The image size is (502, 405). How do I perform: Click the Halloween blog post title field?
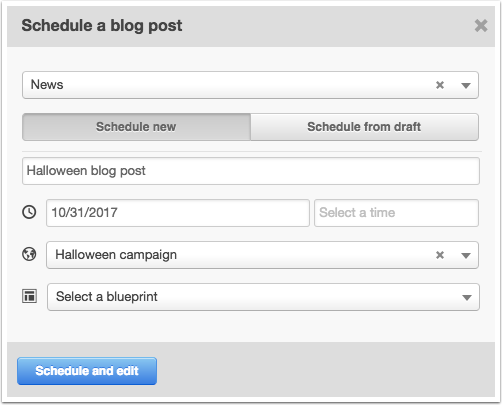251,171
